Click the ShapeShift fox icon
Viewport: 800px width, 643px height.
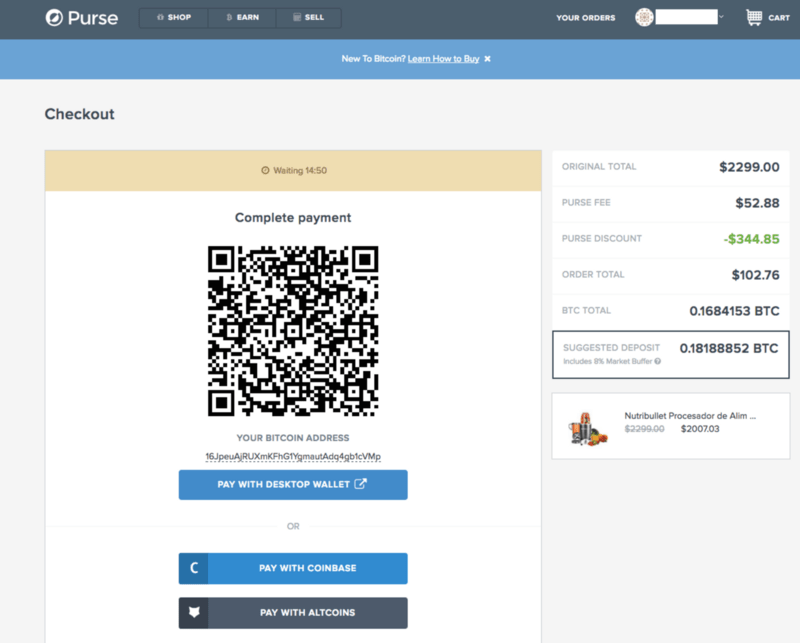tap(194, 612)
